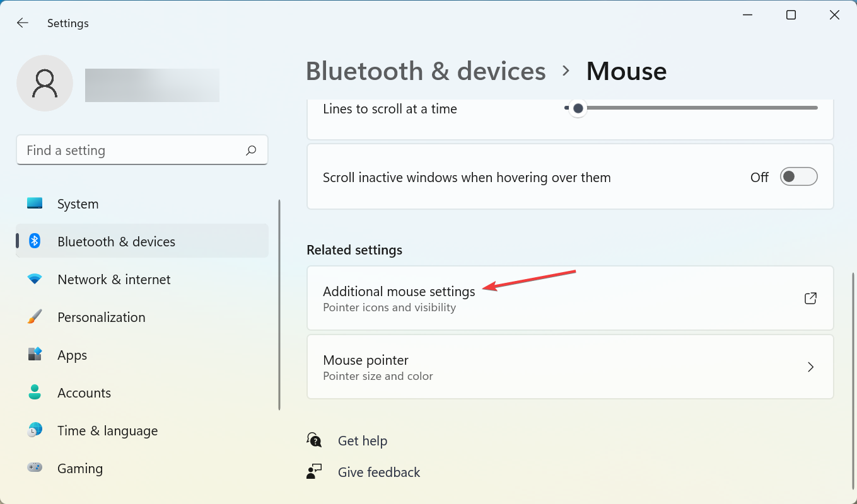Open Additional mouse settings external link icon

(x=810, y=299)
